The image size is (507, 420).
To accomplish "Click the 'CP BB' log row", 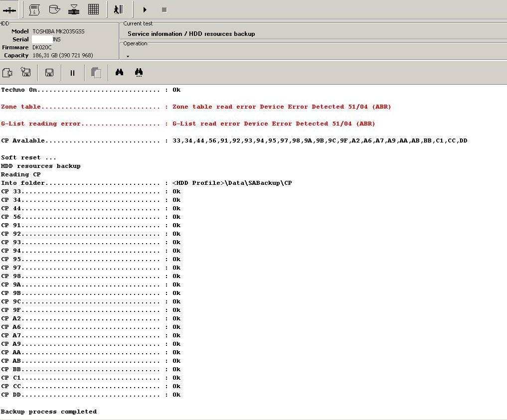I will tap(91, 369).
